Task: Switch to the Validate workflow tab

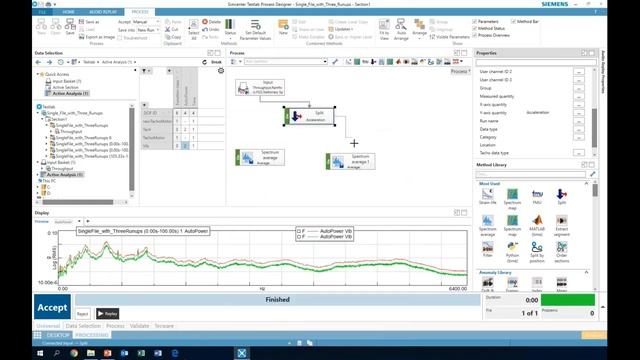Action: click(139, 326)
